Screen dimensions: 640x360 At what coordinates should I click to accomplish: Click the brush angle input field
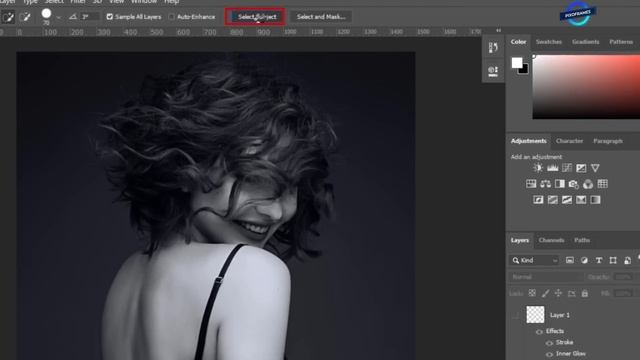click(89, 17)
